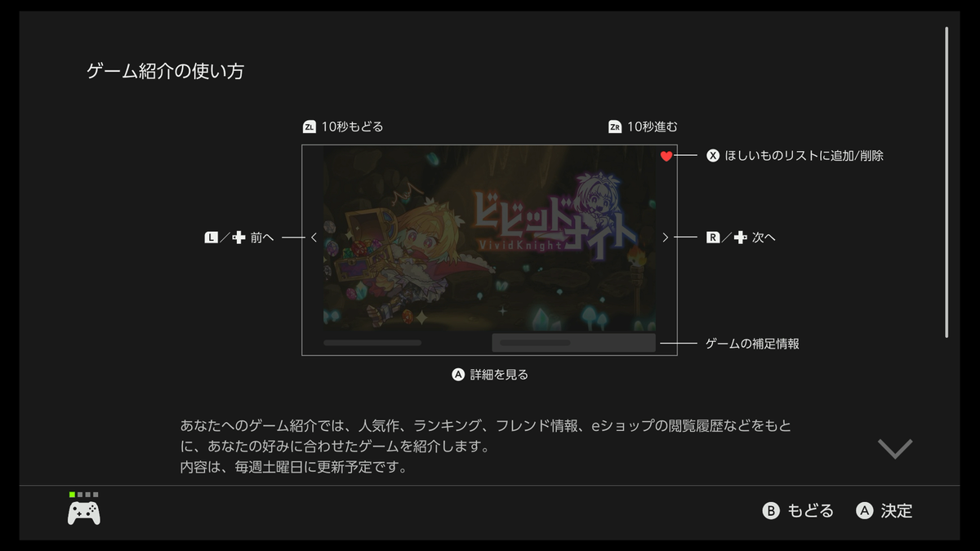Click the vertical scrollbar on the right

coord(947,181)
